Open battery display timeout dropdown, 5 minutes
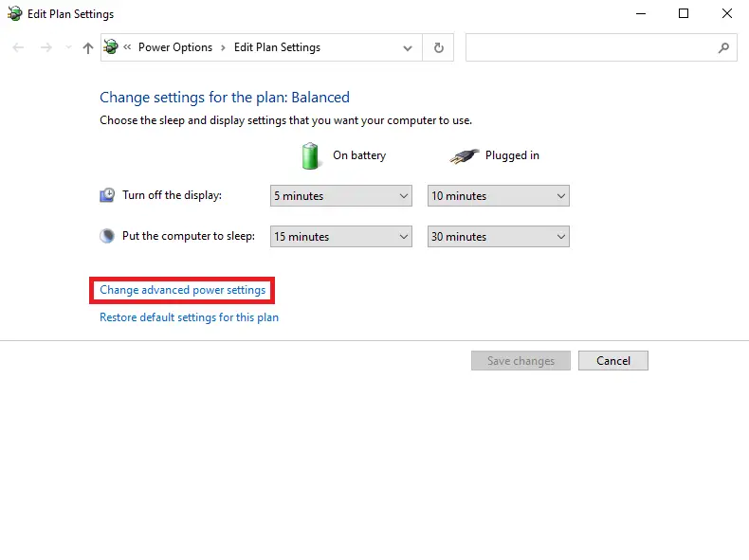This screenshot has width=749, height=560. tap(341, 196)
